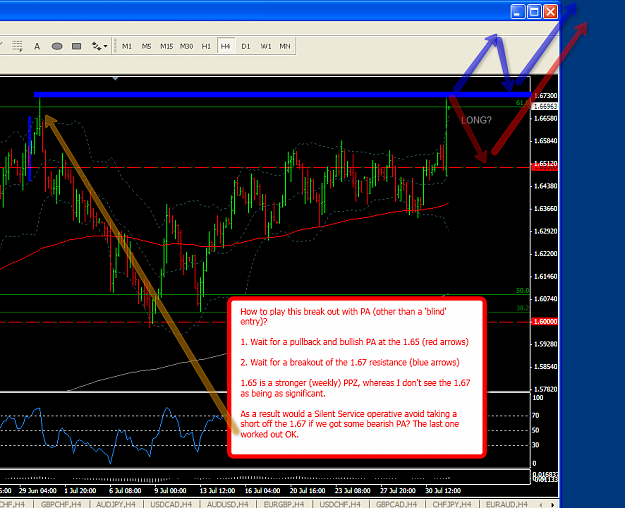
Task: Switch chart to M15 timeframe
Action: pos(166,46)
